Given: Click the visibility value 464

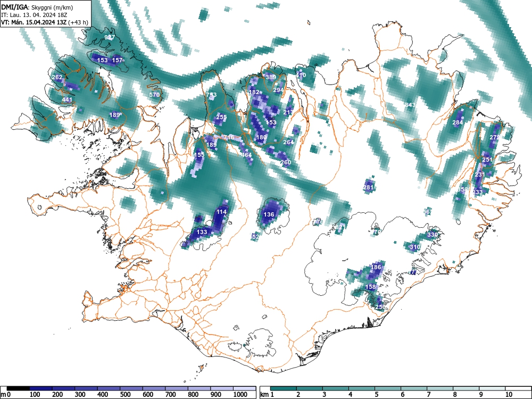Looking at the screenshot, I should pos(247,155).
